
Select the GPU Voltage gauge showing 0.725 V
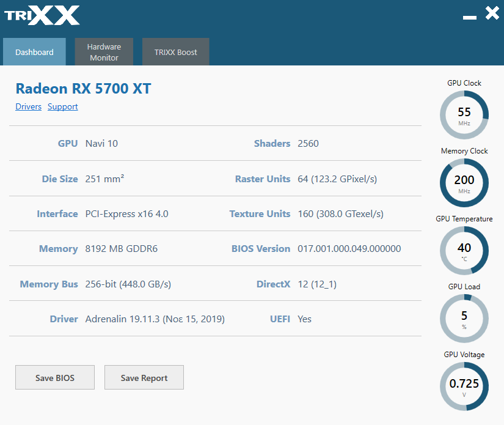464,386
